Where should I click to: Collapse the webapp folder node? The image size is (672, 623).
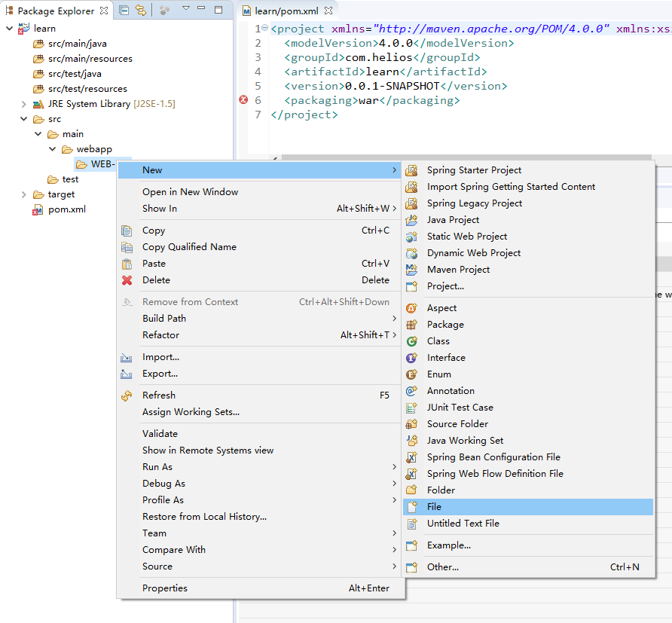click(x=53, y=149)
